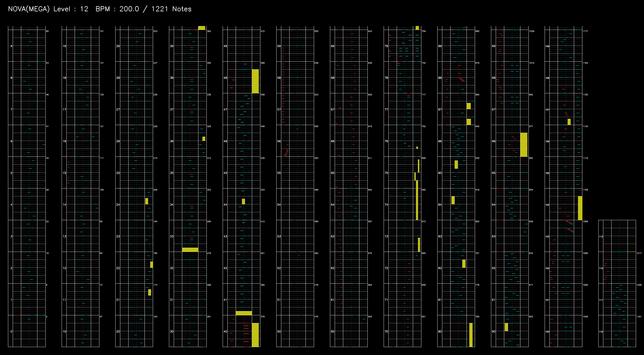644x355 pixels.
Task: Click the note count 1029 label
Action: coord(531,31)
